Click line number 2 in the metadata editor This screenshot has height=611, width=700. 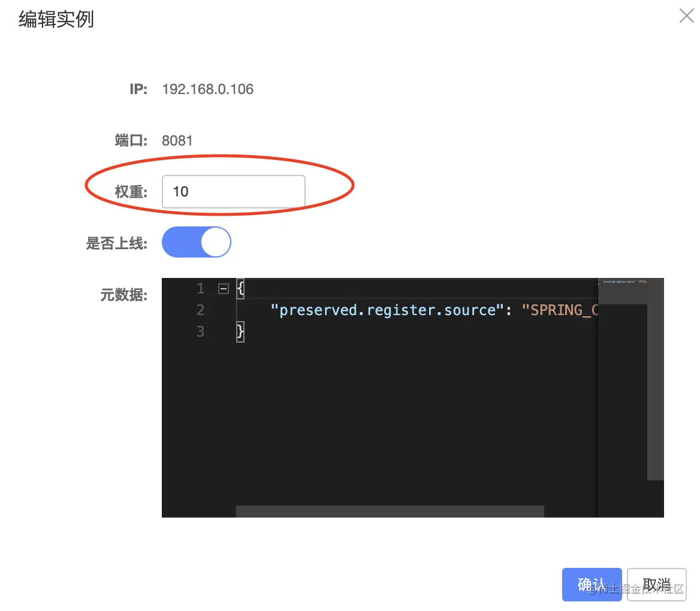pyautogui.click(x=201, y=310)
